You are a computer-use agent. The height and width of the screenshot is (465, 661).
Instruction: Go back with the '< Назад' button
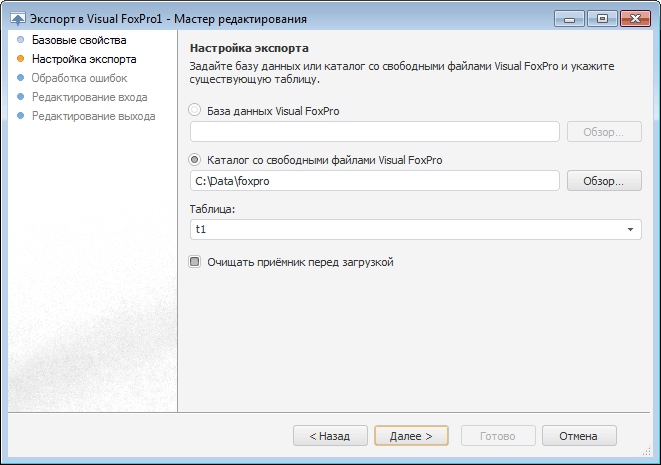click(x=330, y=436)
